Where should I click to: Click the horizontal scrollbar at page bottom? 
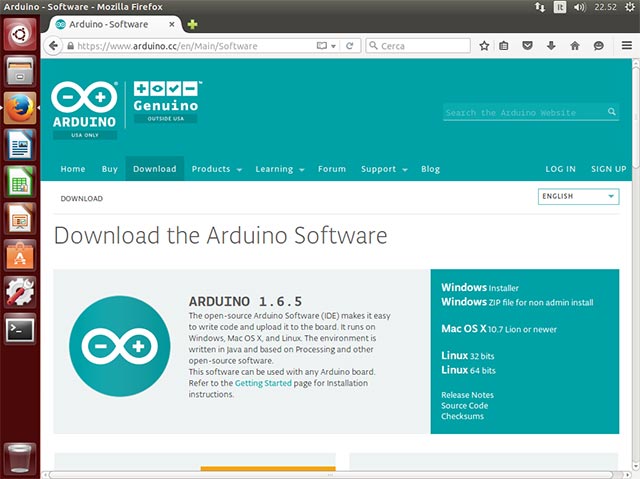(x=331, y=475)
